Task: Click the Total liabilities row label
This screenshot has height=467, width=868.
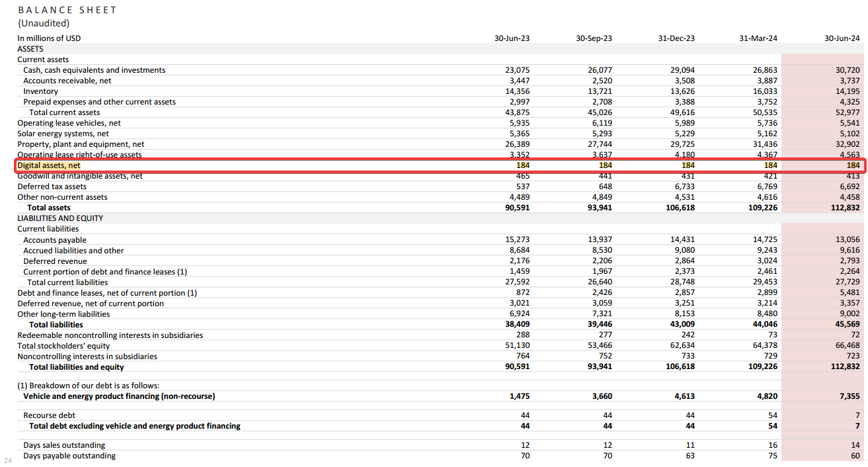Action: point(56,325)
